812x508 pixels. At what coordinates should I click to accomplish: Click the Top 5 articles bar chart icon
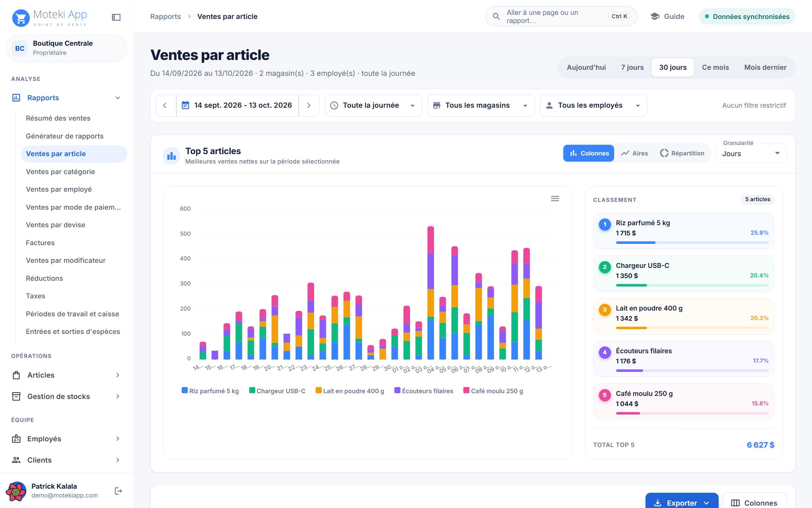point(172,156)
